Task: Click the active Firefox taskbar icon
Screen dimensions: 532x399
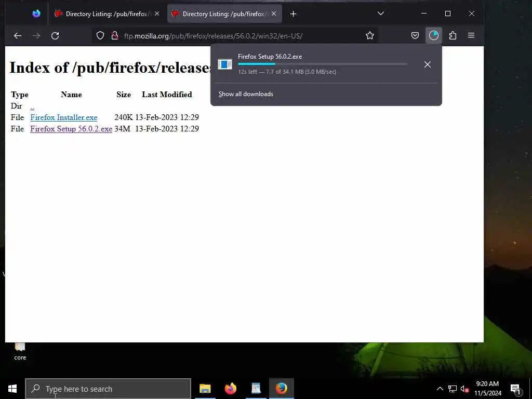Action: pos(281,389)
